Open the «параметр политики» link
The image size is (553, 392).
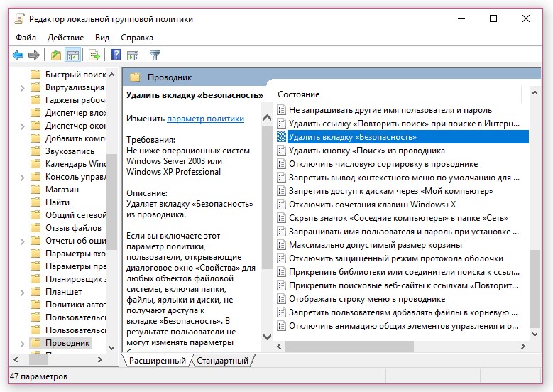205,119
